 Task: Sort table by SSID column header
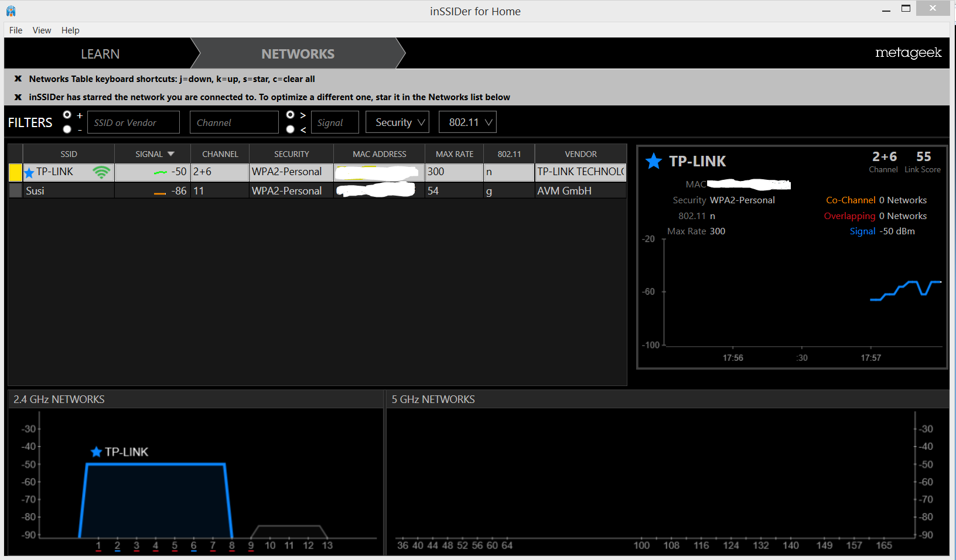pyautogui.click(x=69, y=154)
